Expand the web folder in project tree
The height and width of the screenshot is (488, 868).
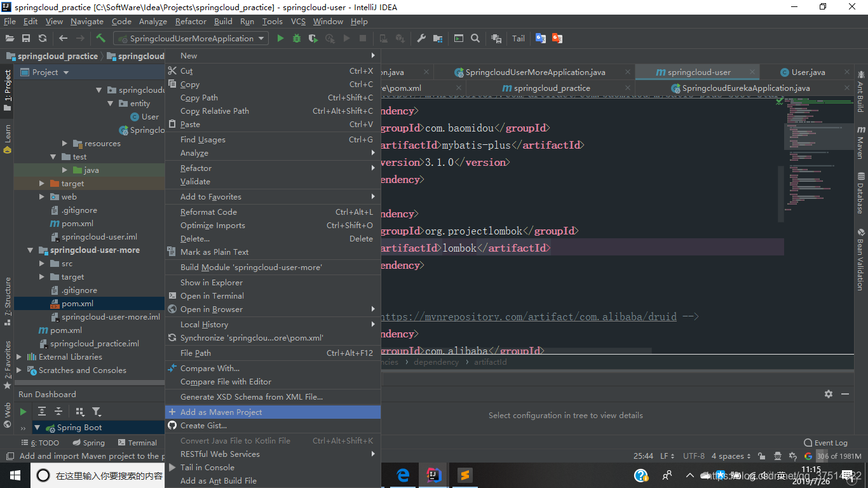tap(41, 197)
